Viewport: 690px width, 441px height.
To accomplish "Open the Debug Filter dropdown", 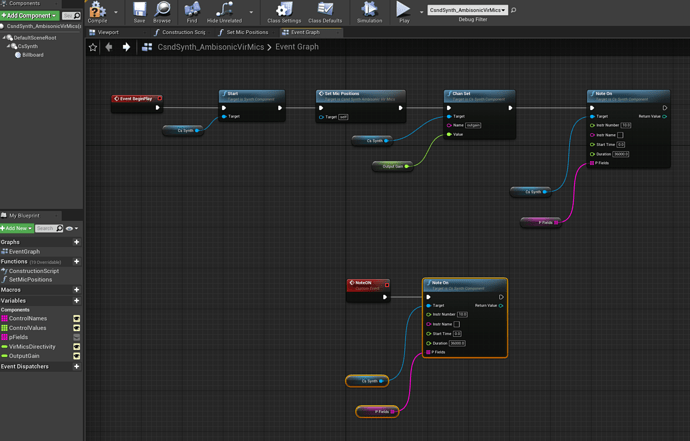I will coord(467,10).
